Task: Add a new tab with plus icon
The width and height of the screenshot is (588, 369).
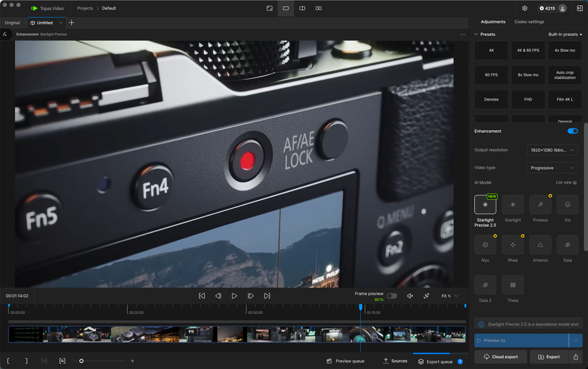Action: 71,22
